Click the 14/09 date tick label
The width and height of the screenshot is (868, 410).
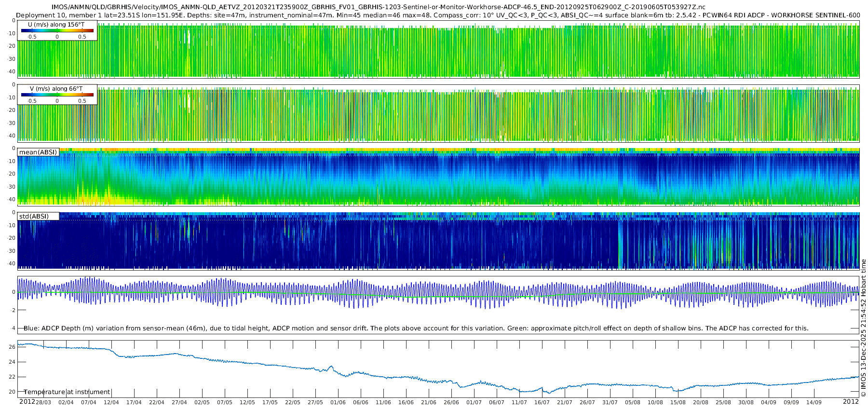click(x=814, y=402)
